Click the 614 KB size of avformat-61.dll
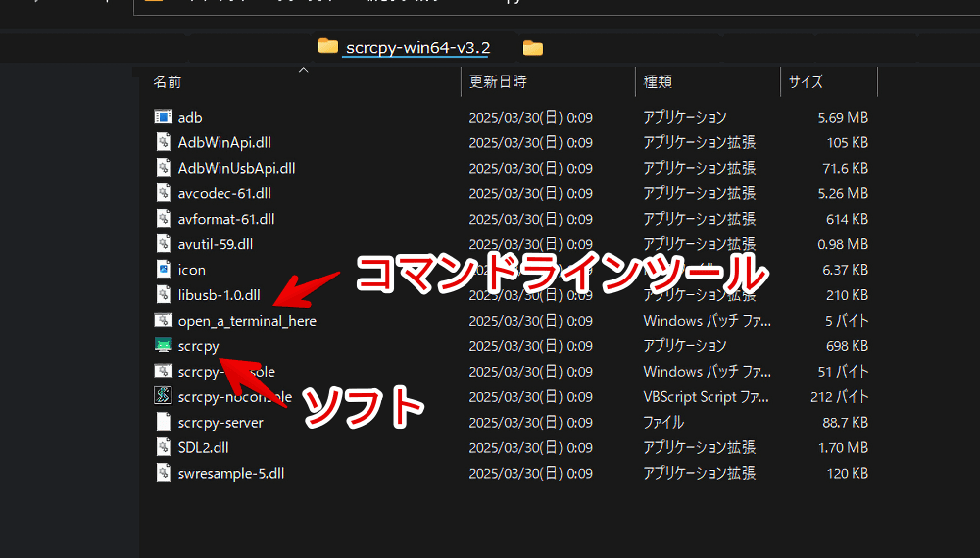Image resolution: width=980 pixels, height=558 pixels. click(x=847, y=219)
